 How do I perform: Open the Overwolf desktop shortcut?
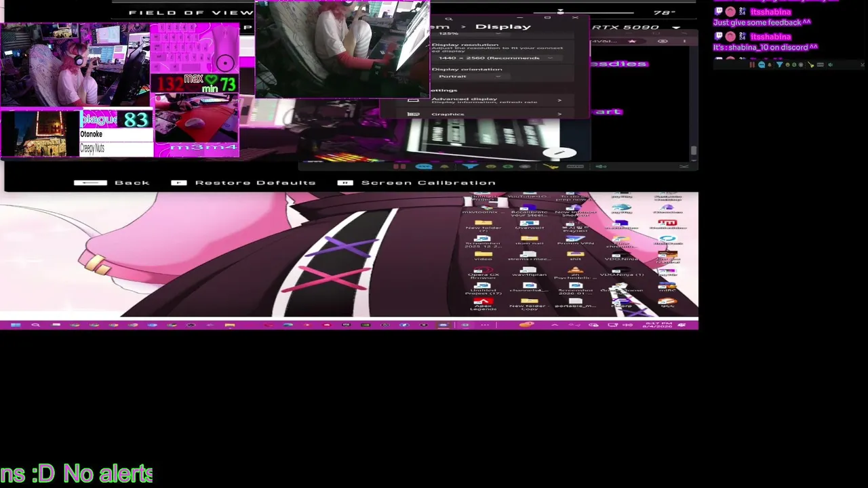[530, 226]
